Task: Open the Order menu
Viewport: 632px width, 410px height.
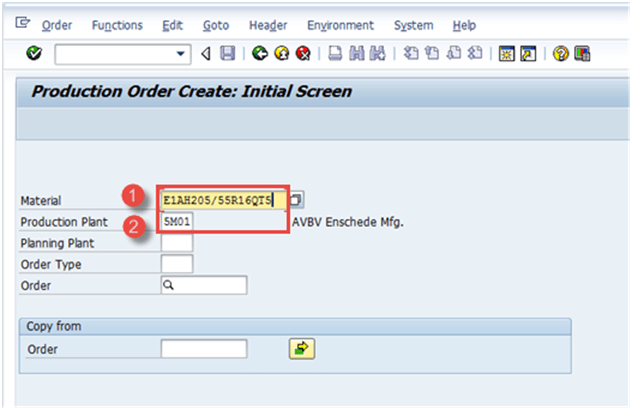Action: pyautogui.click(x=57, y=25)
